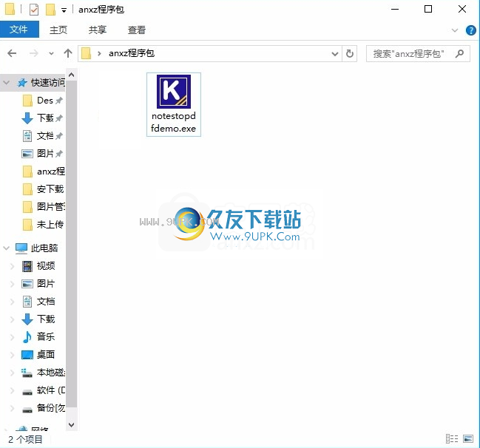Open the blue Help question mark icon
Image resolution: width=480 pixels, height=448 pixels.
coord(471,30)
